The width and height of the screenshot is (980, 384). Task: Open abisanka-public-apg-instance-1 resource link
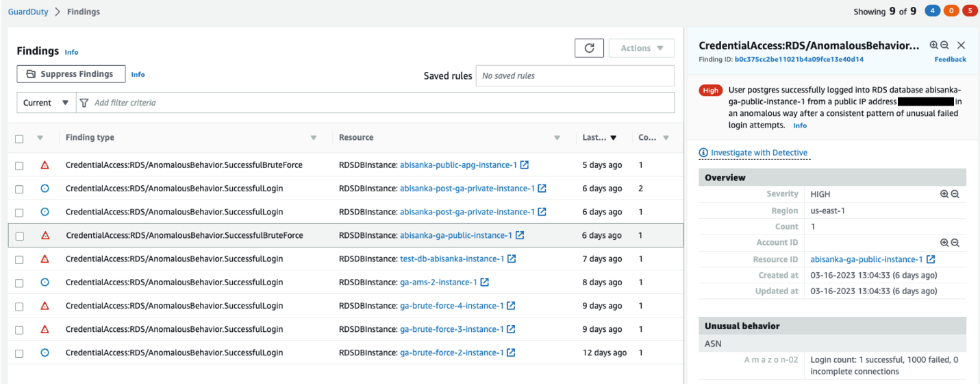[x=458, y=165]
